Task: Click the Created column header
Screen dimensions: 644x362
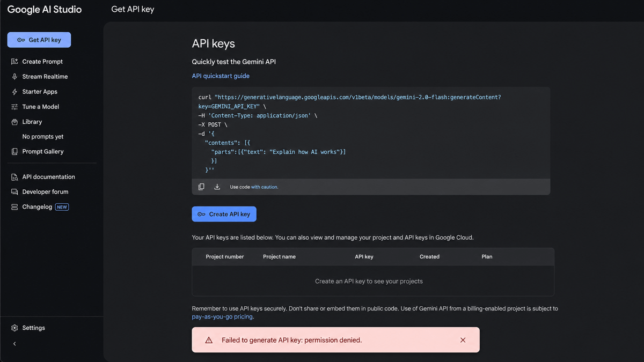Action: [429, 257]
